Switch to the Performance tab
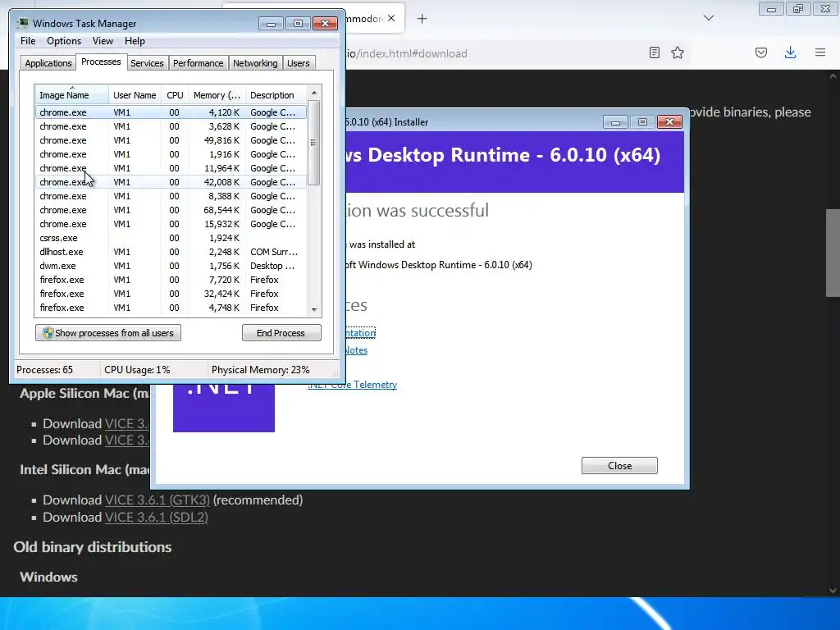The width and height of the screenshot is (840, 630). click(198, 63)
